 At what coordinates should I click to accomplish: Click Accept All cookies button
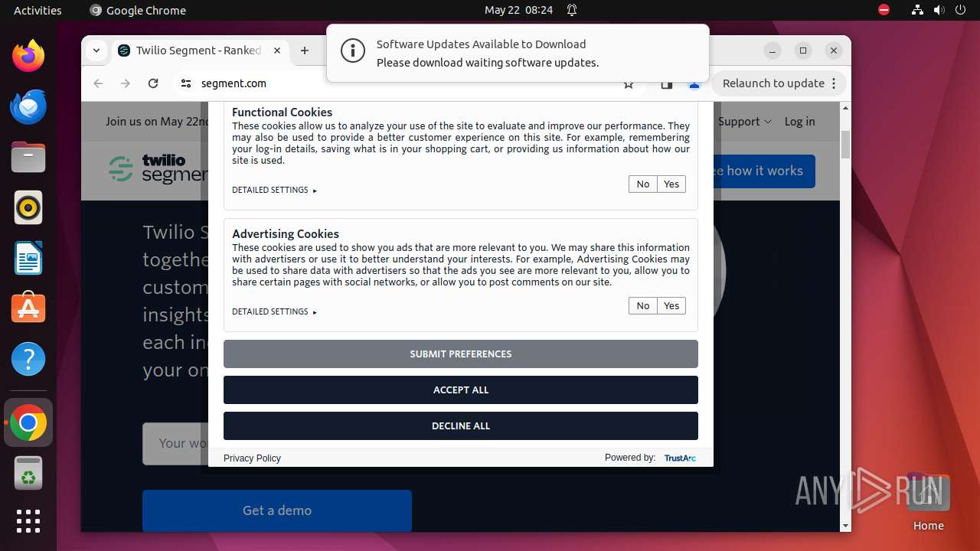tap(461, 390)
